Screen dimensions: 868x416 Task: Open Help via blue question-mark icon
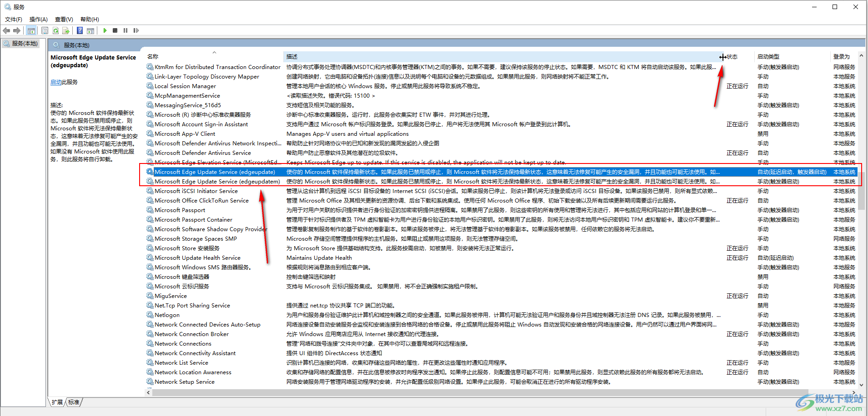[80, 30]
